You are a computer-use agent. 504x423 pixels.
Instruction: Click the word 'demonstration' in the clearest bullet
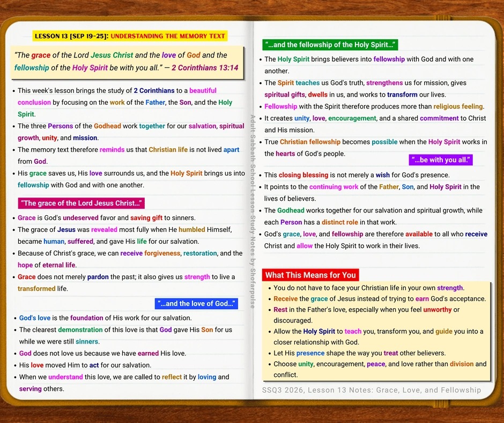[x=80, y=330]
